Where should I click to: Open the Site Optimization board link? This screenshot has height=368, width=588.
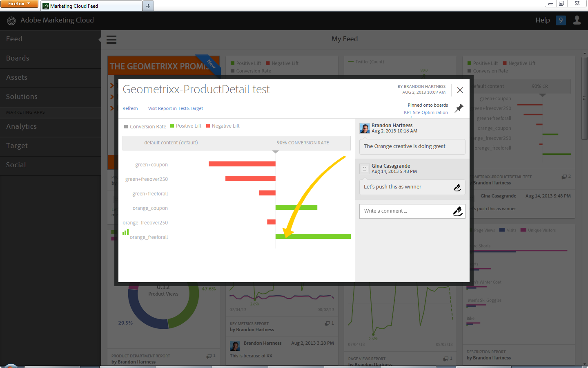tap(430, 112)
